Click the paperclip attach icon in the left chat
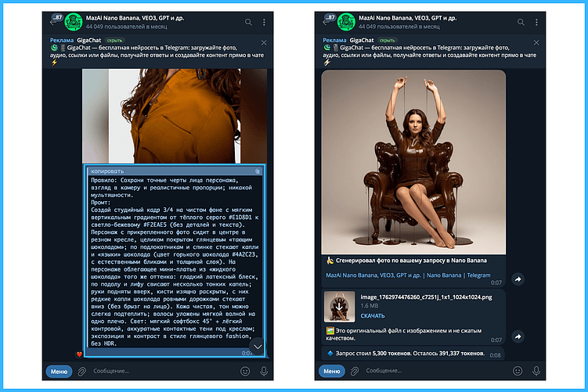Image resolution: width=588 pixels, height=392 pixels. pyautogui.click(x=81, y=372)
